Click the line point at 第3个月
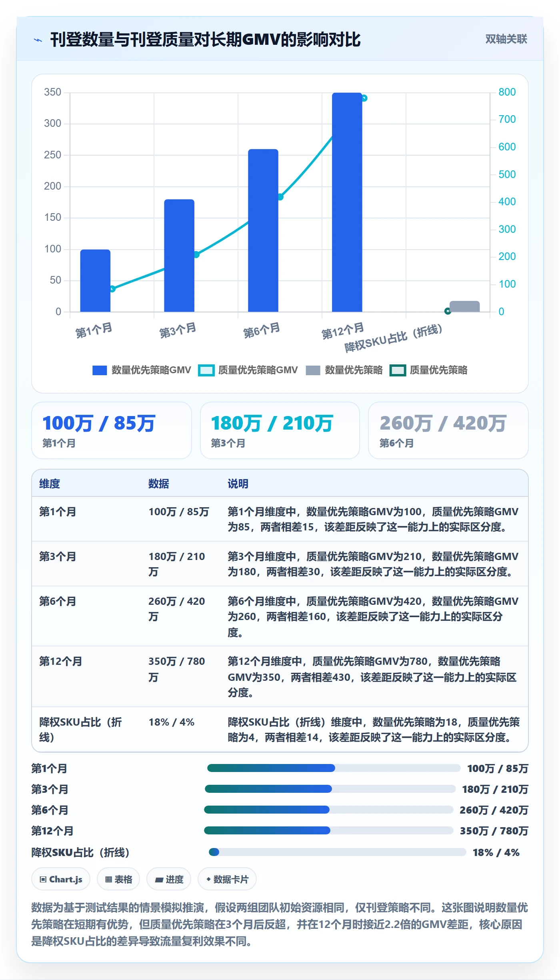This screenshot has height=980, width=560. 196,254
